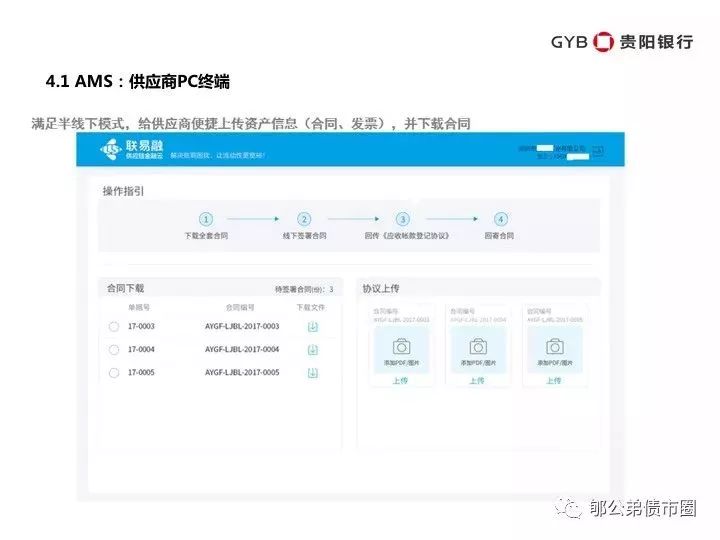Click step 3 circle 回传应收账款登记协议
720x540 pixels.
click(x=403, y=219)
